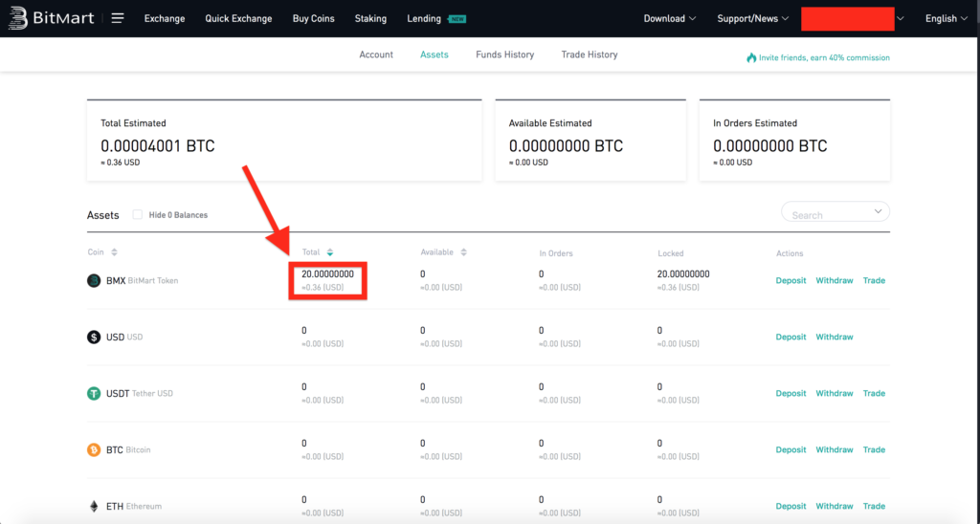Click the In Orders Estimated card
The height and width of the screenshot is (524, 980).
[794, 141]
